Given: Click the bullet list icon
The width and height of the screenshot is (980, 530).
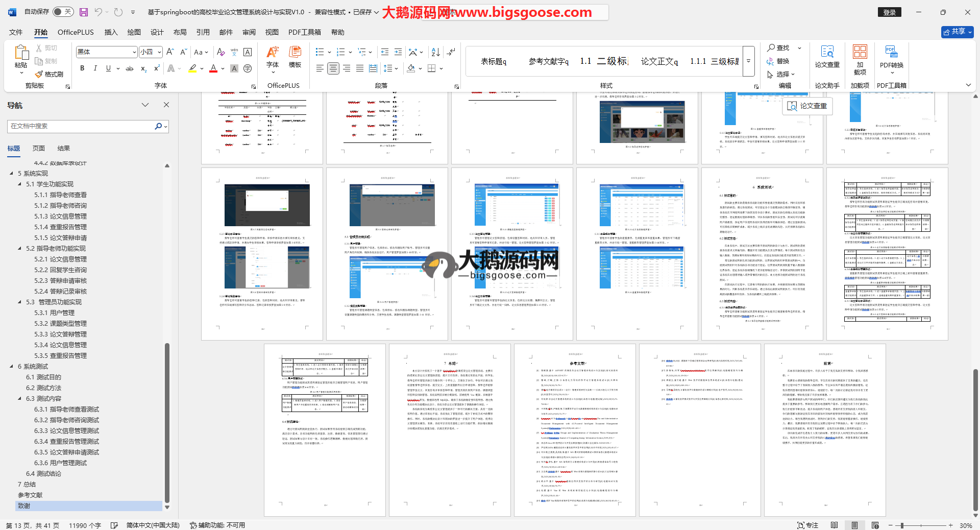Looking at the screenshot, I should coord(320,52).
